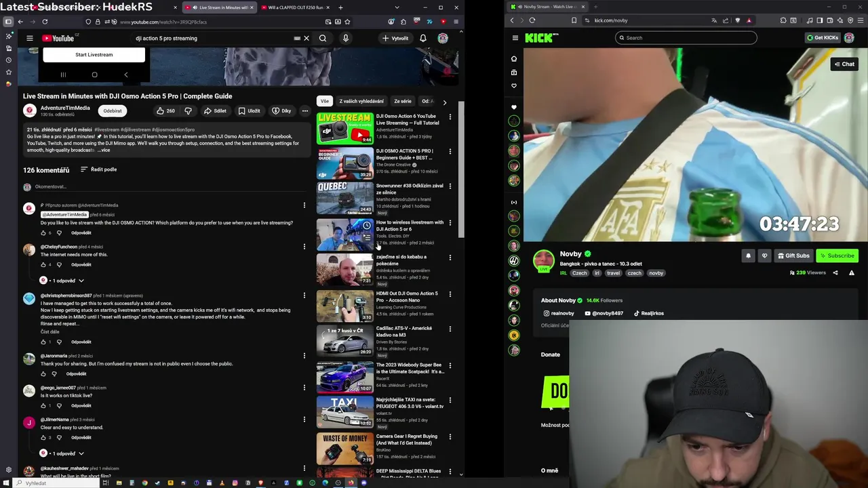The width and height of the screenshot is (868, 488).
Task: Click AdventureTimMedia channel name
Action: click(65, 108)
